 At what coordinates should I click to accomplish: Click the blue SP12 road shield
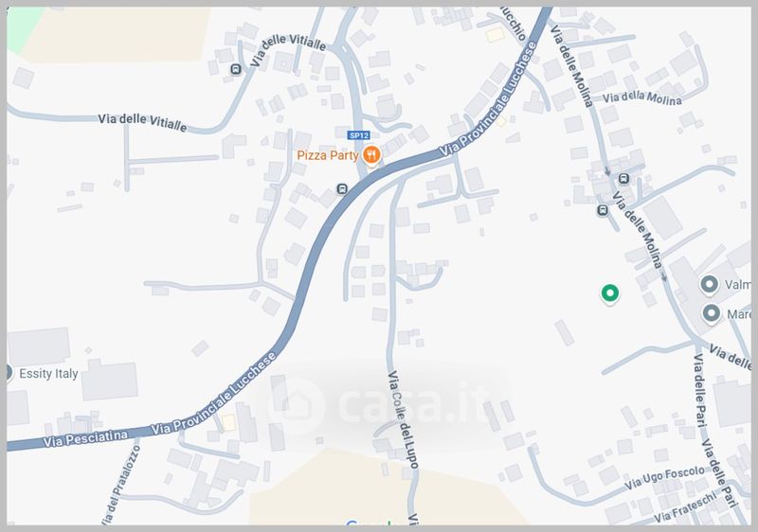(359, 135)
